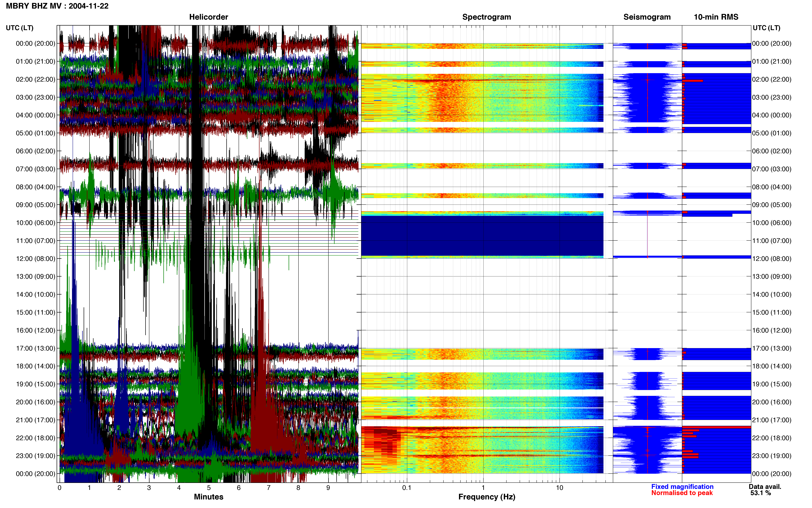Click the left '02:00 (22:00)' time label

36,79
